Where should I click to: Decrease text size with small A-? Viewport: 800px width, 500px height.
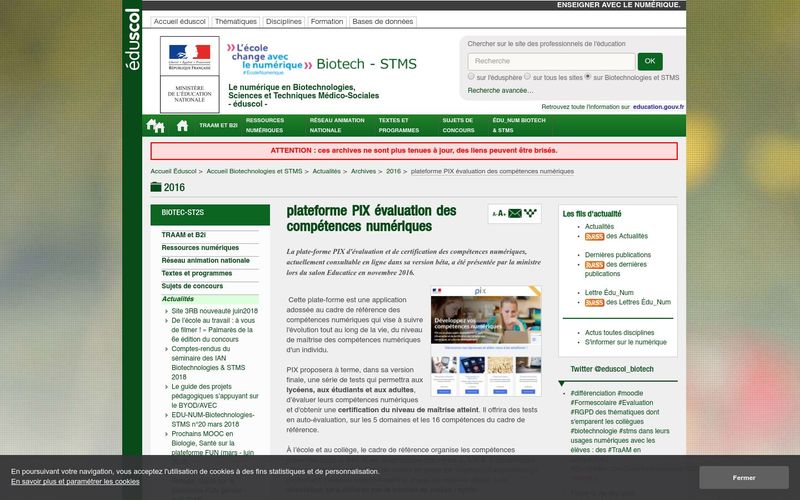pos(494,214)
